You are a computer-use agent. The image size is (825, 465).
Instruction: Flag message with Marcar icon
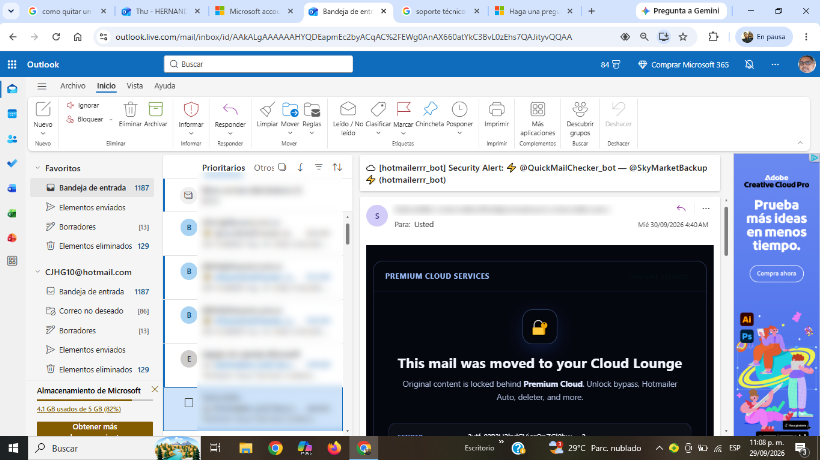click(x=404, y=109)
